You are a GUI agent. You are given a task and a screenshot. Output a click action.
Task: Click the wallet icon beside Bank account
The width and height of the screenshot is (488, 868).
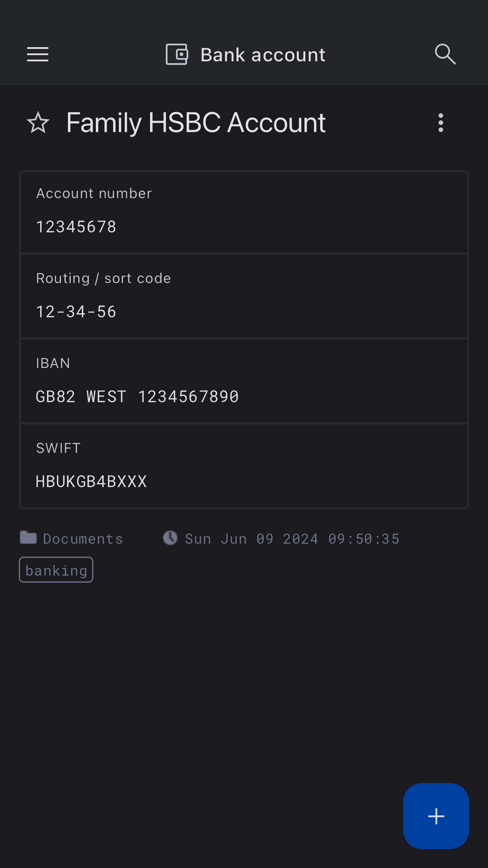tap(177, 54)
